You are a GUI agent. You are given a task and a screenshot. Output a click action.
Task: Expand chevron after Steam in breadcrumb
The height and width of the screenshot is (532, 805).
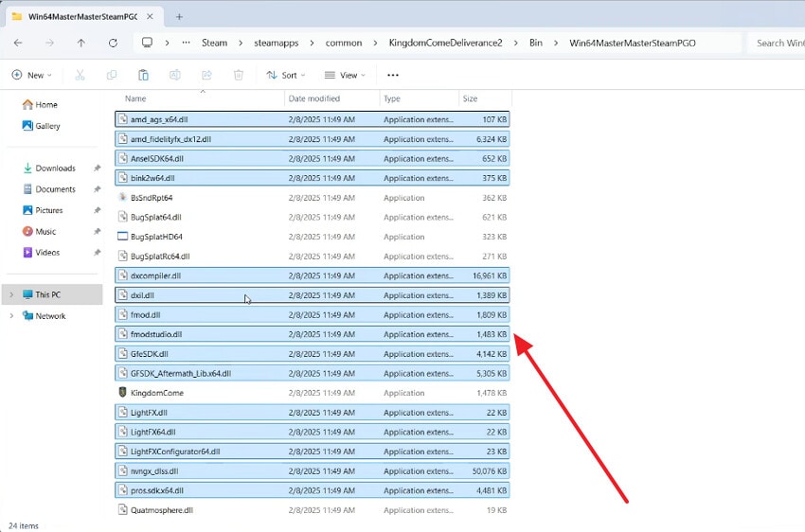click(x=241, y=44)
